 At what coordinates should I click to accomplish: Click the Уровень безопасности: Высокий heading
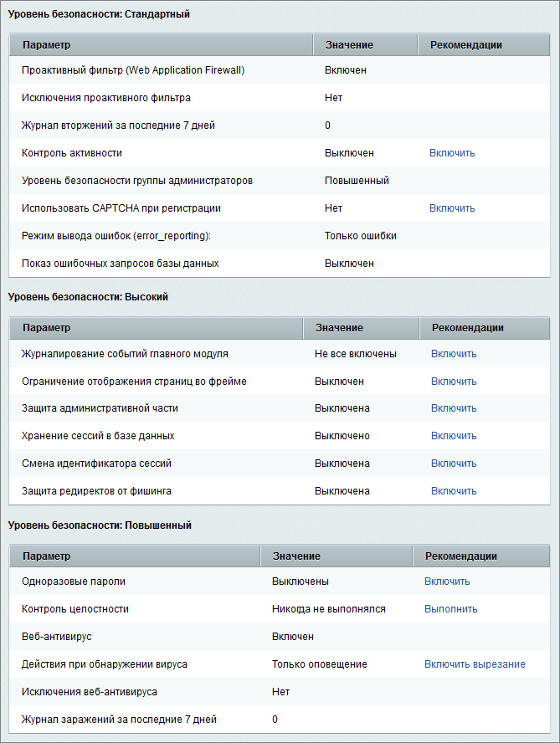[x=88, y=297]
